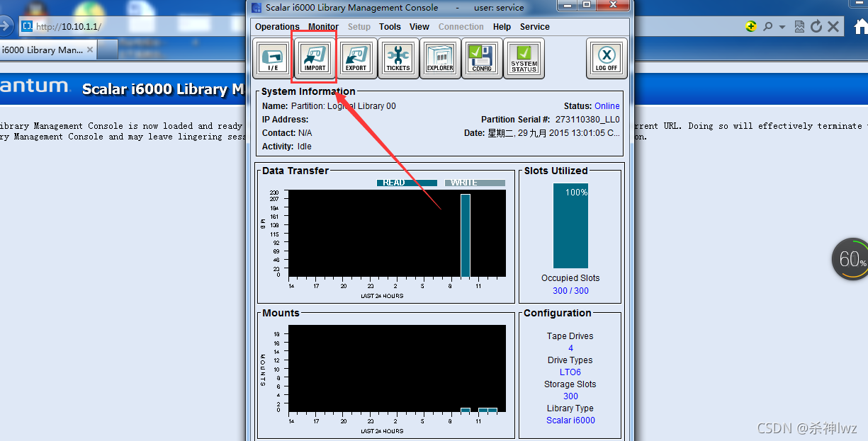Viewport: 868px width, 441px height.
Task: Click the compatibility view icon
Action: (x=799, y=27)
